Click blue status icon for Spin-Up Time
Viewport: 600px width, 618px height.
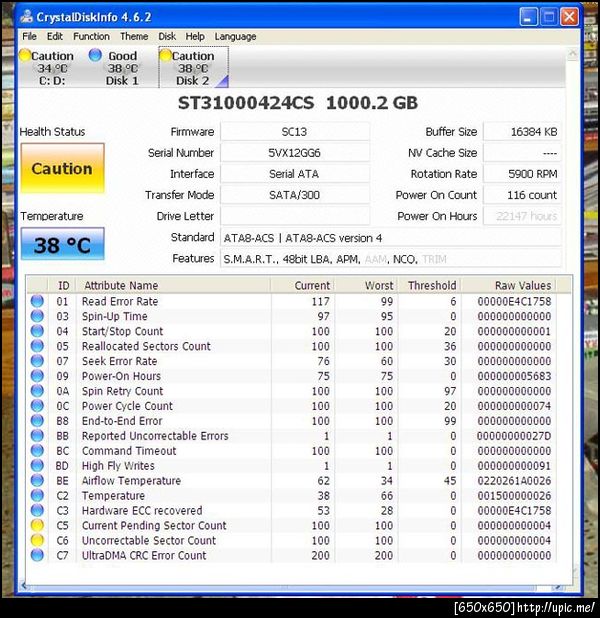(37, 316)
